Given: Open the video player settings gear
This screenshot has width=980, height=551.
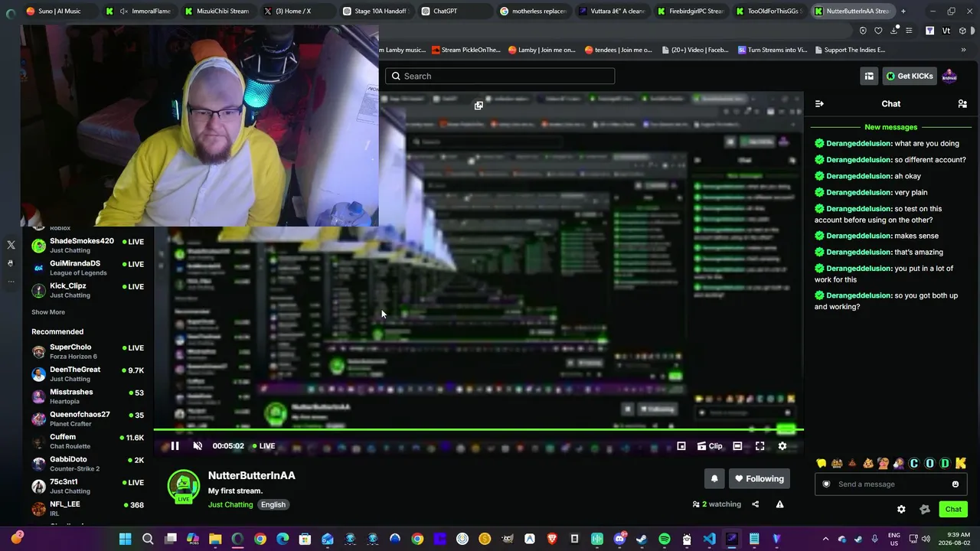Looking at the screenshot, I should tap(782, 446).
